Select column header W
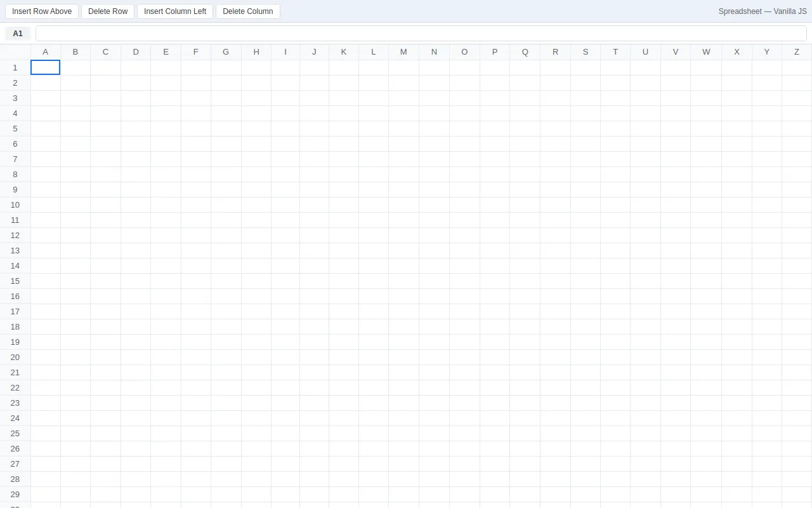The image size is (812, 508). [x=706, y=52]
